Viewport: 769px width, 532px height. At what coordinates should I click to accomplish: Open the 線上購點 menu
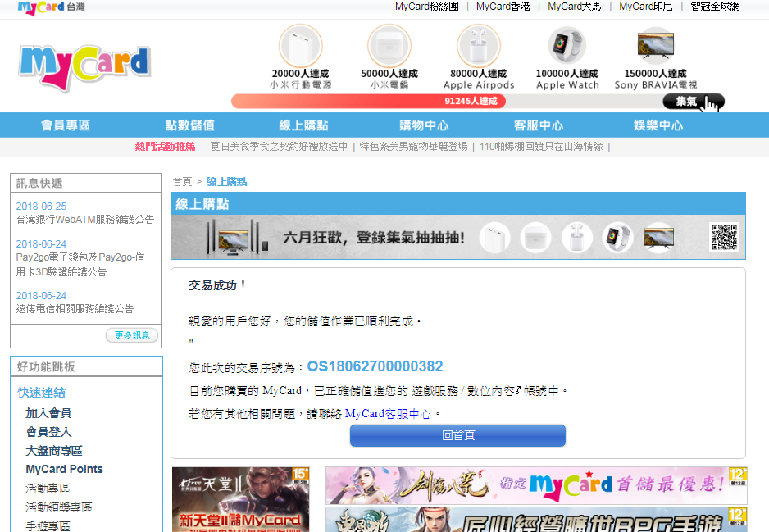pyautogui.click(x=303, y=125)
